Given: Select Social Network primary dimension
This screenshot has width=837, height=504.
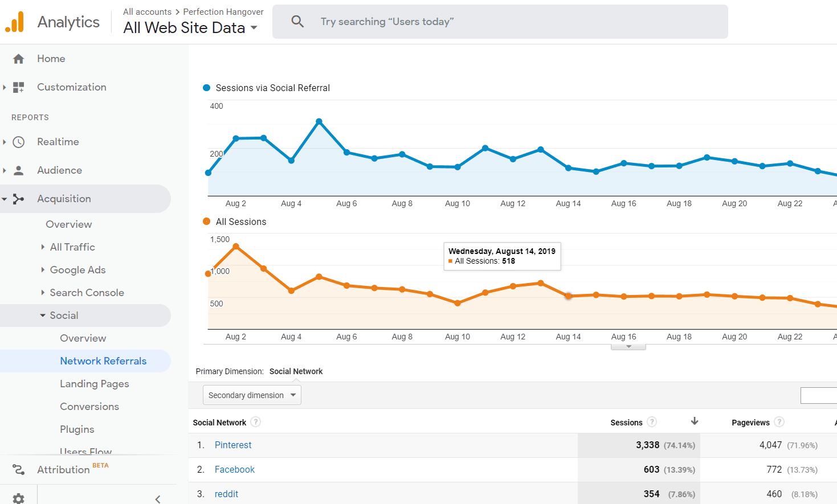Looking at the screenshot, I should tap(296, 371).
